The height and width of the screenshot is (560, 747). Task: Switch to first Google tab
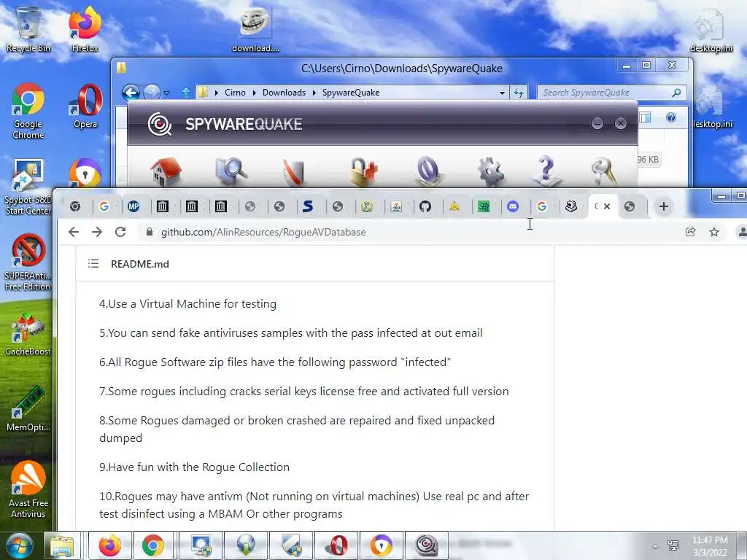click(x=104, y=206)
